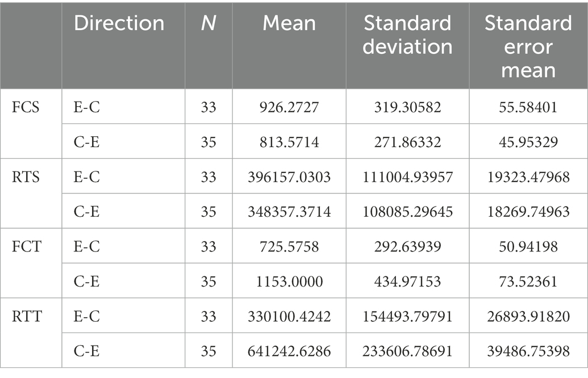Select the cell 396157.0303
Viewport: 588px width, 378px height.
click(289, 177)
